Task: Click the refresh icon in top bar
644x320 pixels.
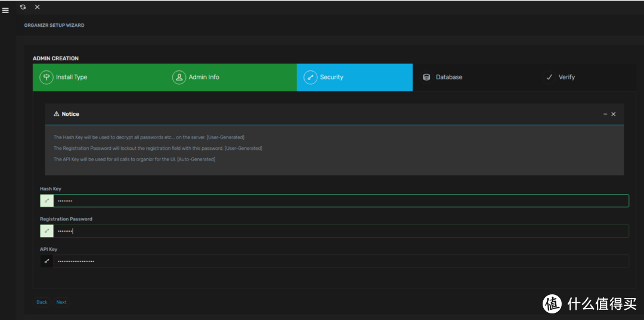Action: 23,7
